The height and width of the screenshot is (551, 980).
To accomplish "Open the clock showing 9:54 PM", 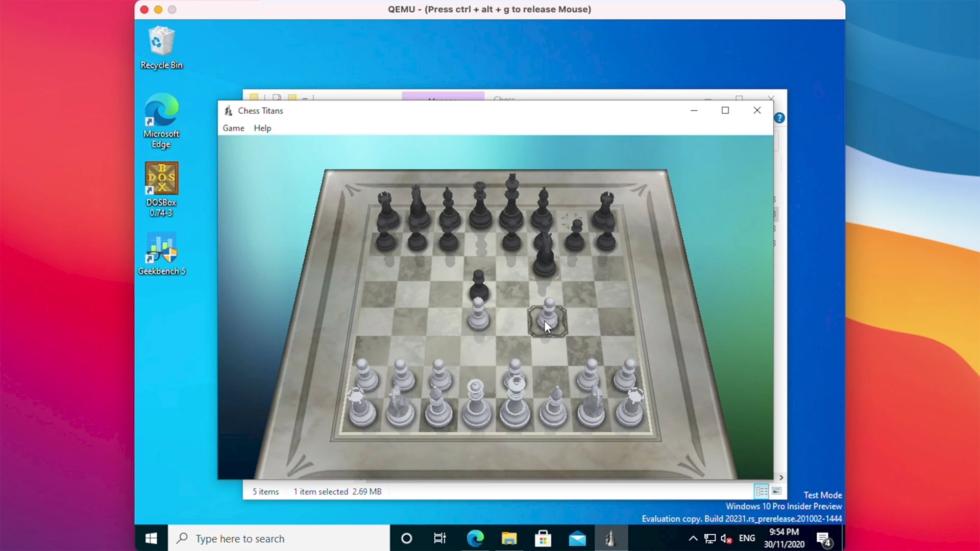I will point(784,538).
